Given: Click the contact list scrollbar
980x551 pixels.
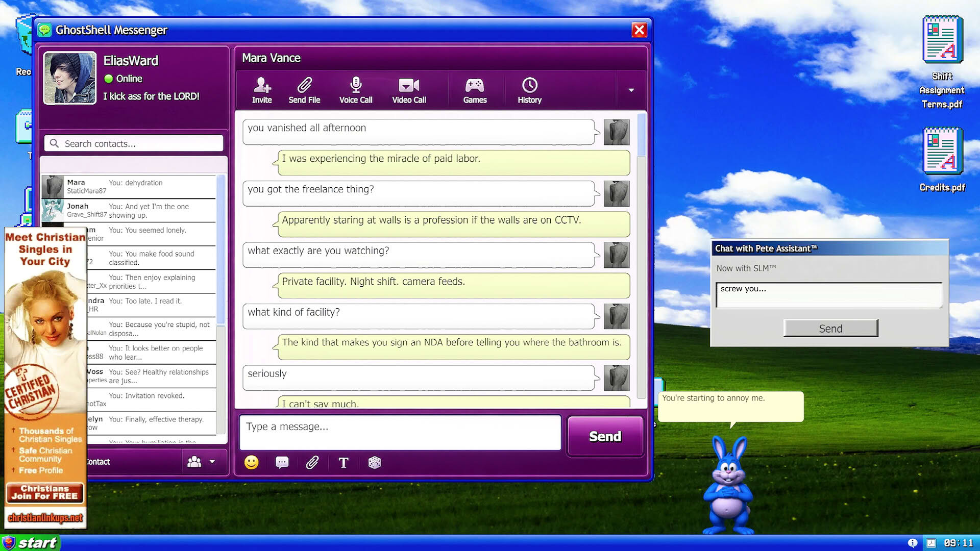Looking at the screenshot, I should tap(220, 304).
